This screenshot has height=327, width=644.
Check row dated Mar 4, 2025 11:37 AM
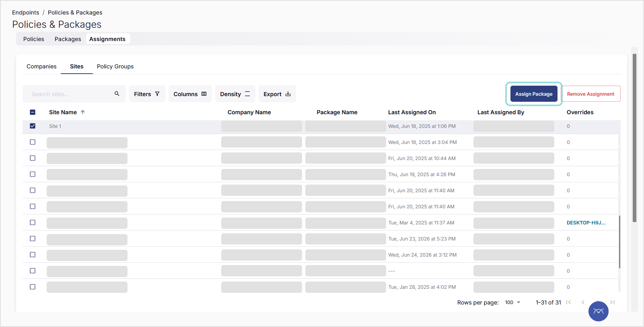tap(33, 222)
